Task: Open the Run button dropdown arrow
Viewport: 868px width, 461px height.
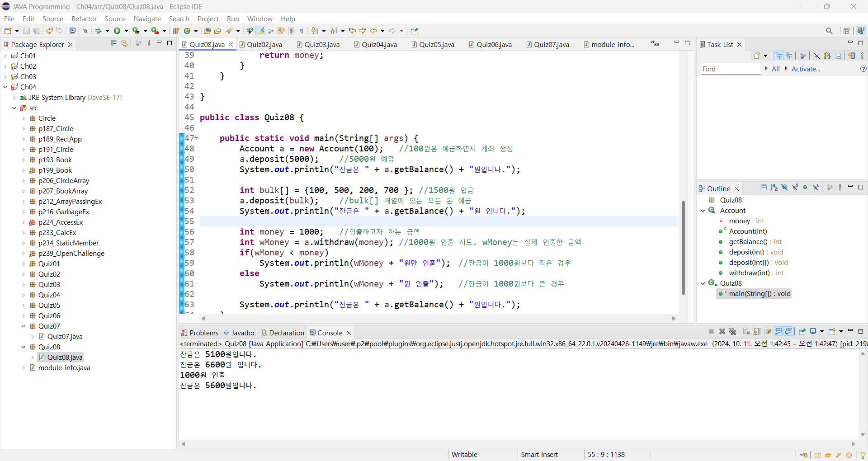Action: coord(126,31)
